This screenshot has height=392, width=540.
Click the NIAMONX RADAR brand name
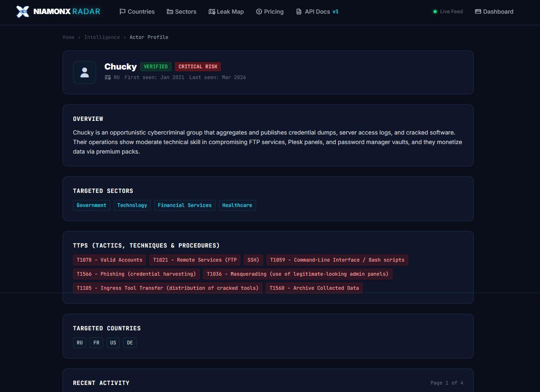[67, 12]
